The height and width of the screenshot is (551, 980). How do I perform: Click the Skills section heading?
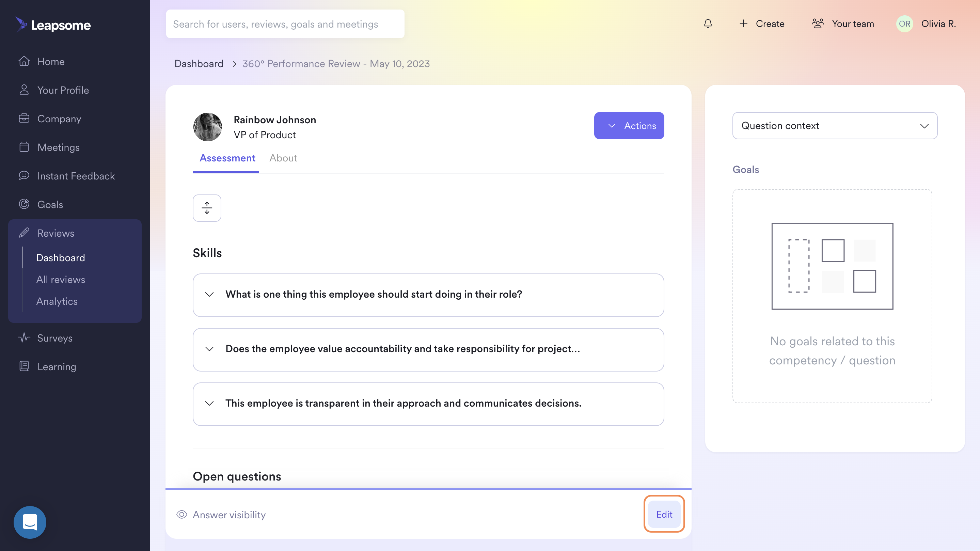[x=207, y=253]
